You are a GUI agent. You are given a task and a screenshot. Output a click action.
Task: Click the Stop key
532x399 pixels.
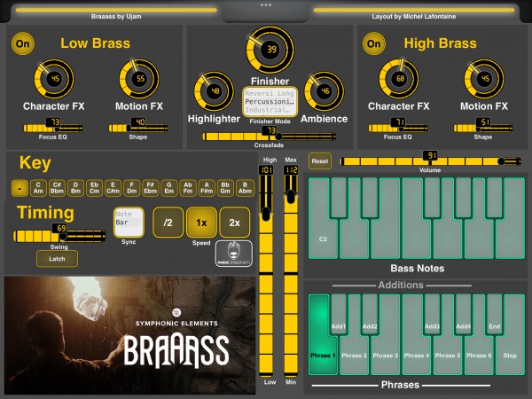pos(511,356)
